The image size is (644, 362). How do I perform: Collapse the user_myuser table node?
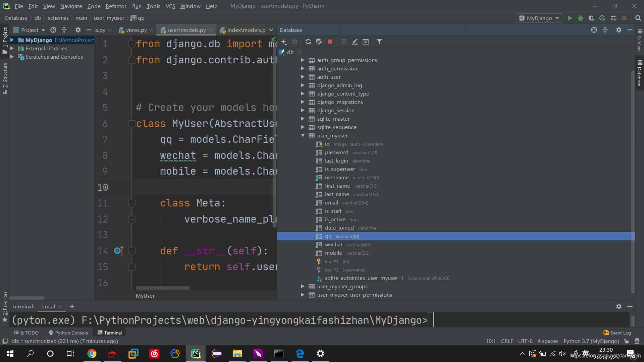tap(303, 135)
